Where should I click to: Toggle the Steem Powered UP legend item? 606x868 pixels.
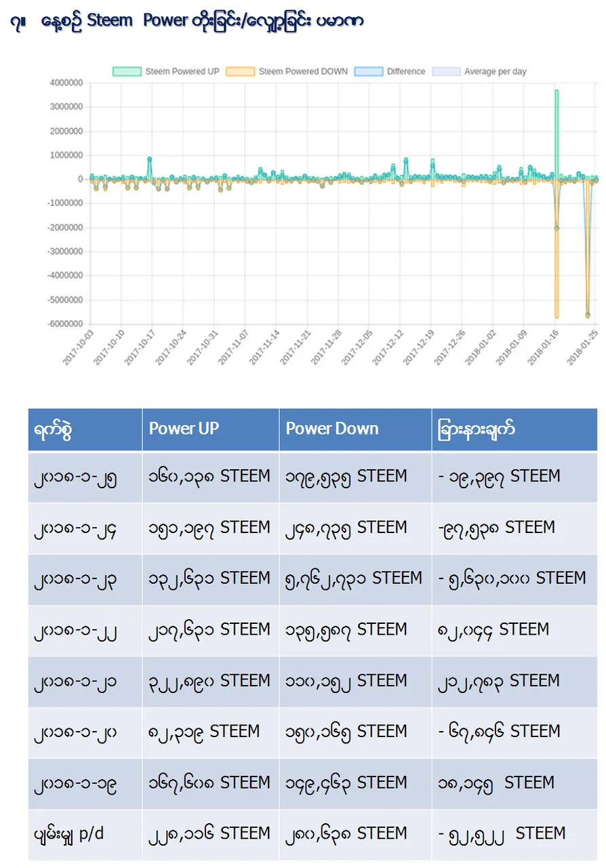click(x=166, y=71)
